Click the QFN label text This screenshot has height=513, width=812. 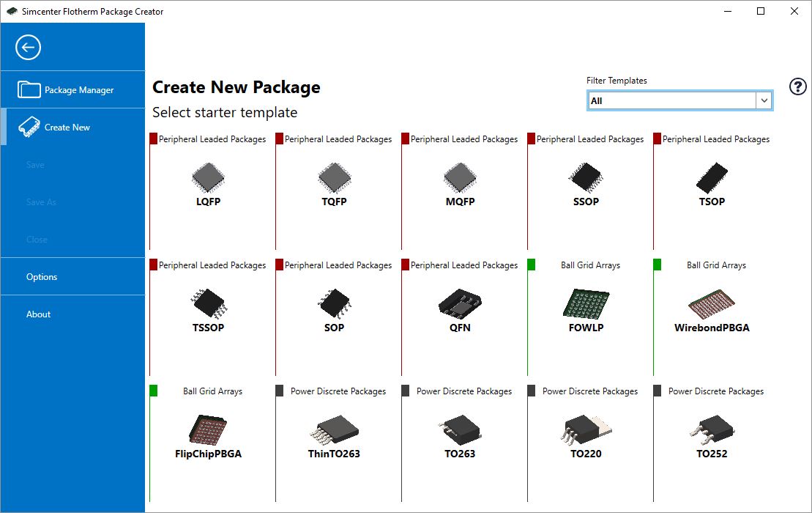point(460,328)
